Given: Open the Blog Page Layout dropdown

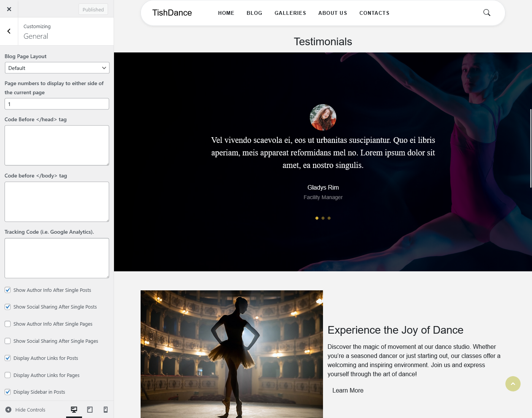Looking at the screenshot, I should click(x=57, y=68).
